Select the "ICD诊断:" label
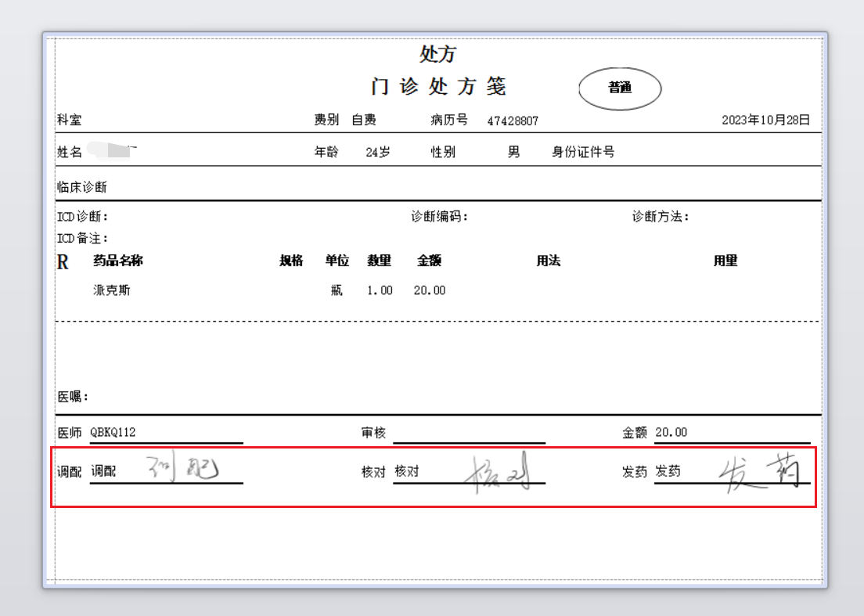Image resolution: width=864 pixels, height=616 pixels. click(83, 217)
